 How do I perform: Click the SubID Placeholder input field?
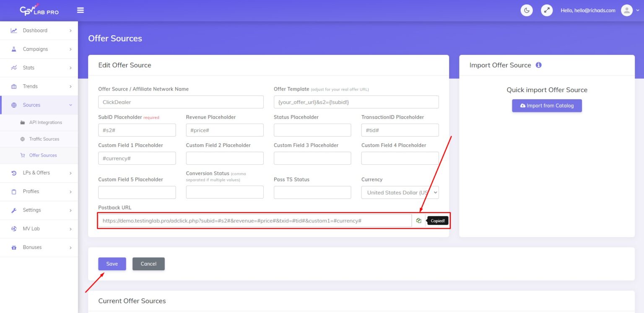(137, 130)
